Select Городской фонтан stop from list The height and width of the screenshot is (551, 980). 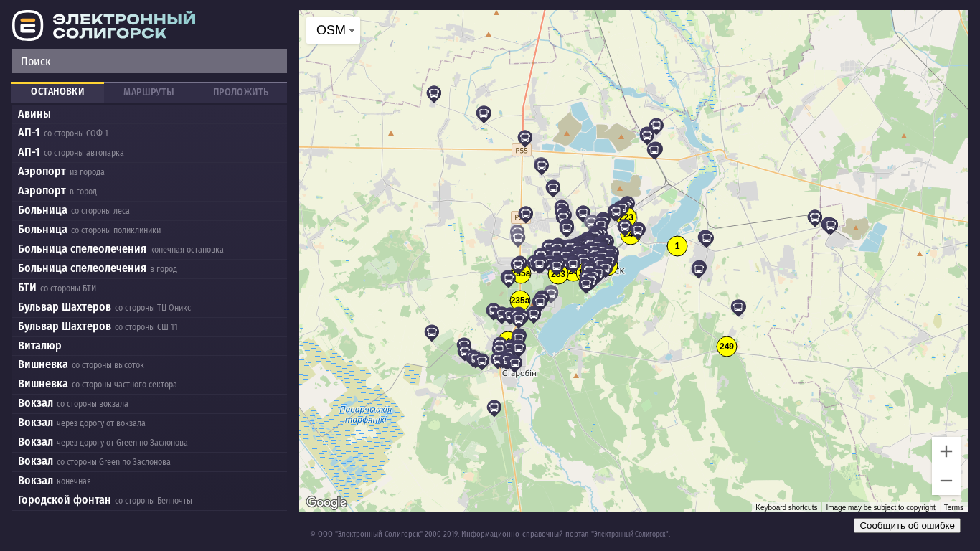[x=65, y=500]
